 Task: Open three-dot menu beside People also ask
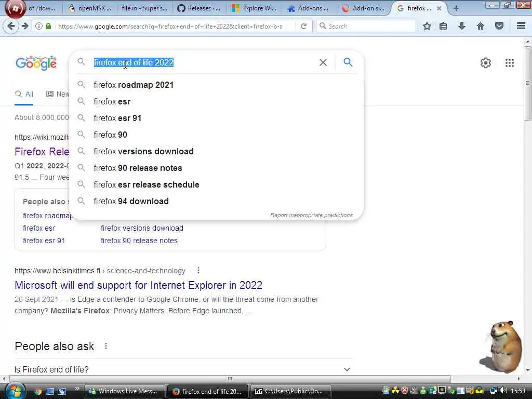click(x=106, y=345)
